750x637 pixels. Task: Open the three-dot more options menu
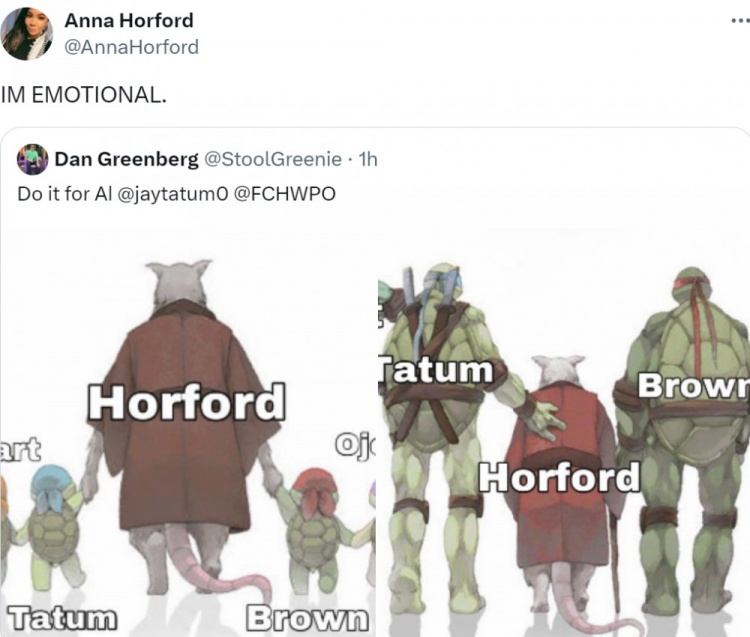point(740,21)
